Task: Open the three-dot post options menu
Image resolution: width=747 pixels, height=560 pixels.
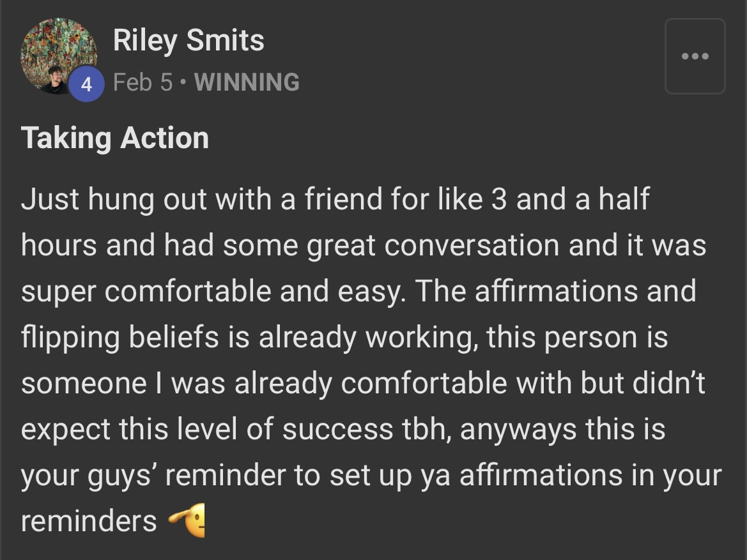Action: coord(695,56)
